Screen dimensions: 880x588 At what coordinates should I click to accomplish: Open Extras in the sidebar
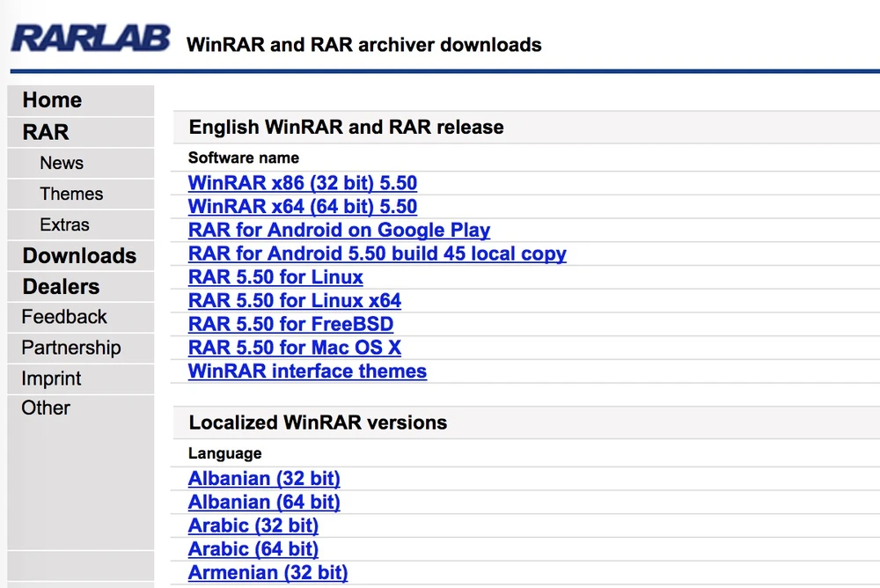[x=64, y=225]
